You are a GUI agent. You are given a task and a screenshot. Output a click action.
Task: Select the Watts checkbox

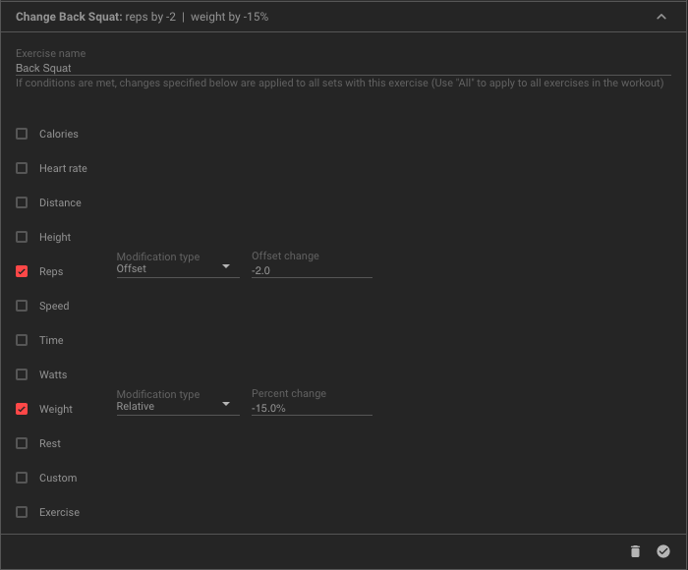[22, 374]
